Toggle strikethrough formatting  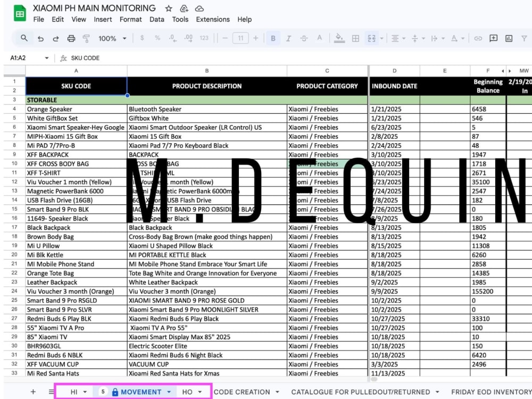304,38
